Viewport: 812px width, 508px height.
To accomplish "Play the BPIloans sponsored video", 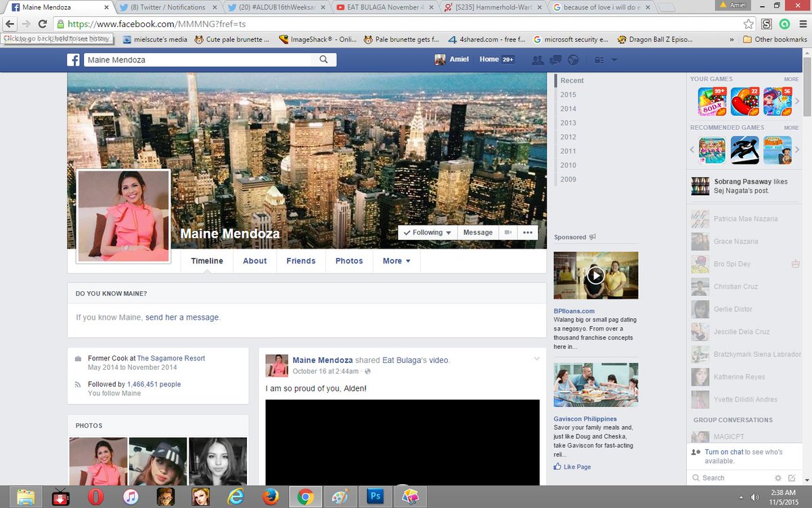I will click(595, 276).
